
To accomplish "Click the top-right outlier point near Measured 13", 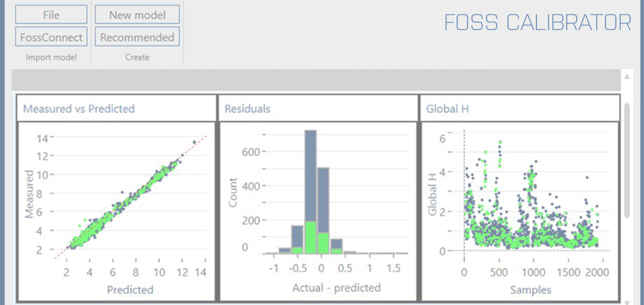I will (194, 142).
